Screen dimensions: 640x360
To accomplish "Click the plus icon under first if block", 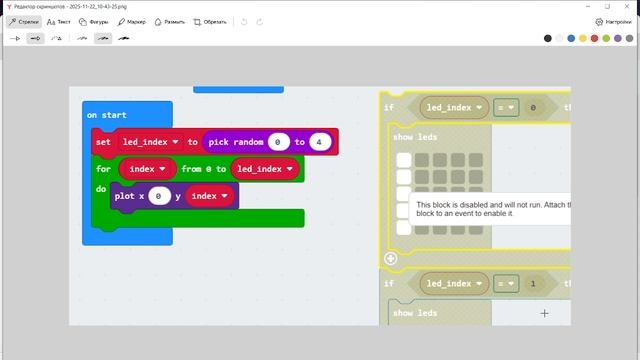I will [x=391, y=258].
